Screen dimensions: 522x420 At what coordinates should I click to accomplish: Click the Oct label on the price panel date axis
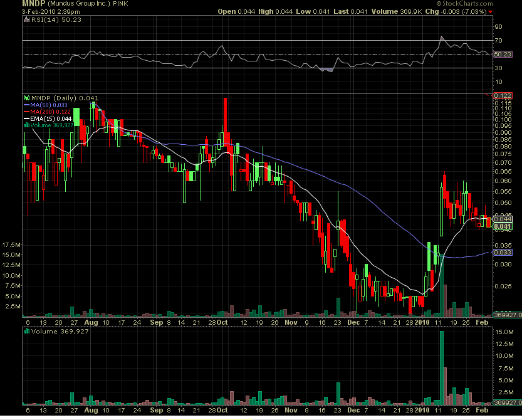click(222, 322)
